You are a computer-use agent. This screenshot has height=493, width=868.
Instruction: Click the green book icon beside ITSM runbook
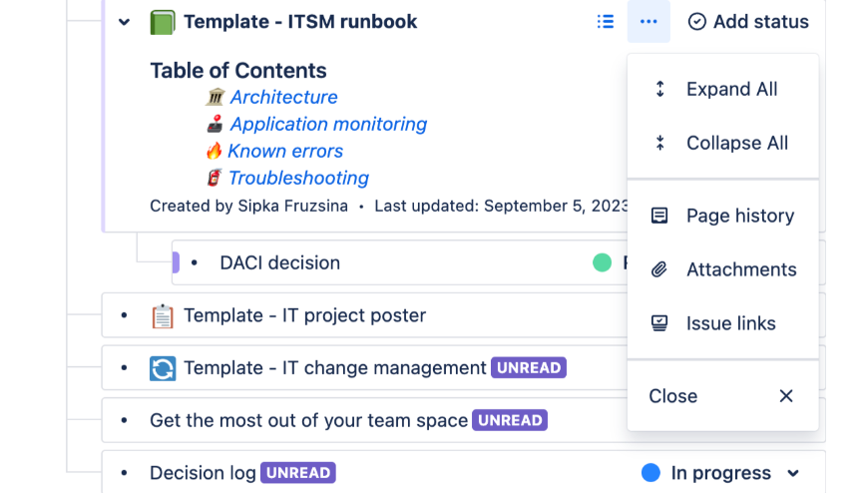pos(163,22)
